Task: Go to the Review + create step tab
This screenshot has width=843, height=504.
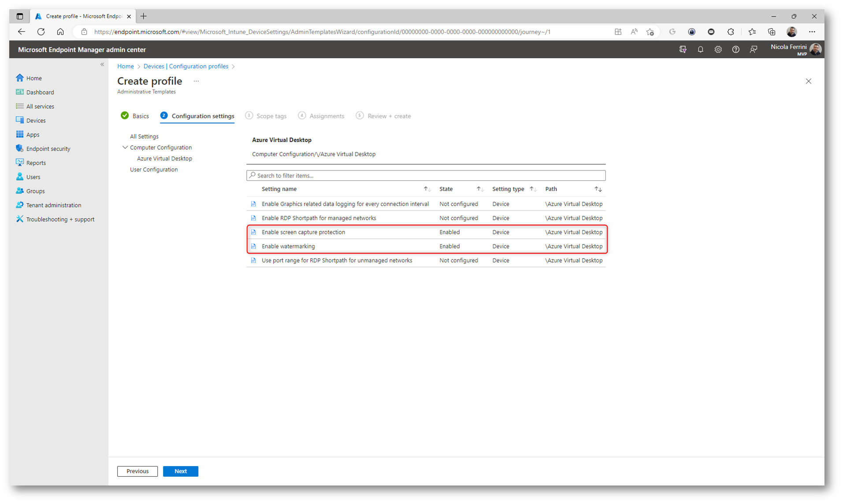Action: 383,116
